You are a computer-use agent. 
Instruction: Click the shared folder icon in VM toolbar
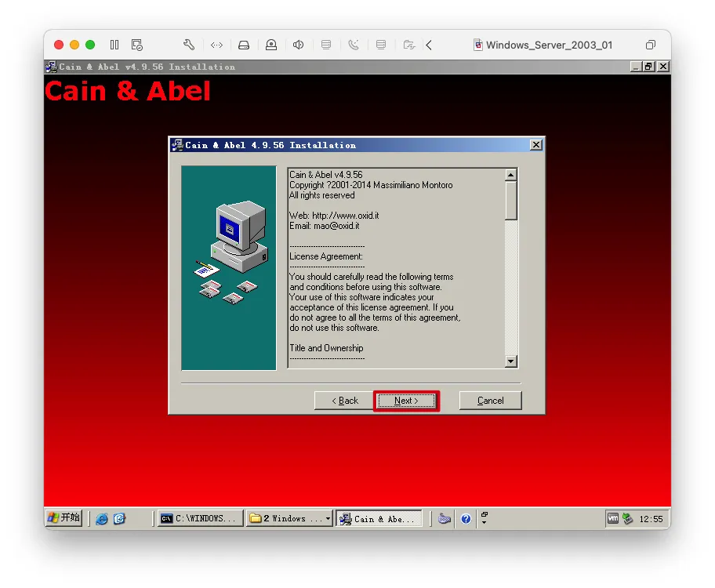click(x=409, y=45)
